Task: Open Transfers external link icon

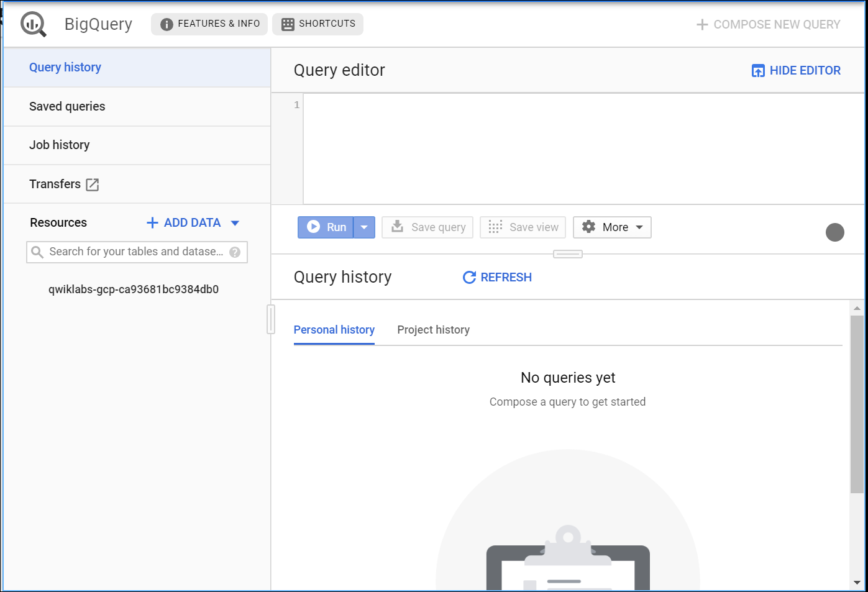Action: (93, 184)
